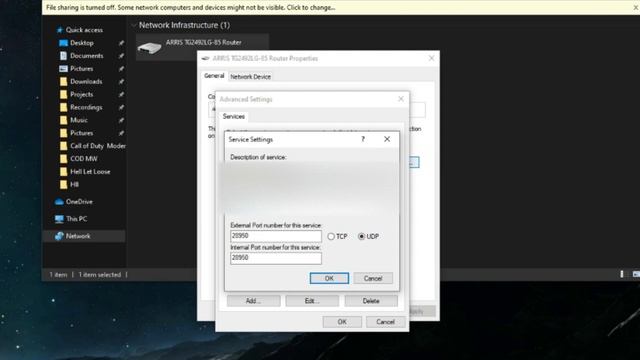640x360 pixels.
Task: Close the Advanced Settings window
Action: [401, 99]
